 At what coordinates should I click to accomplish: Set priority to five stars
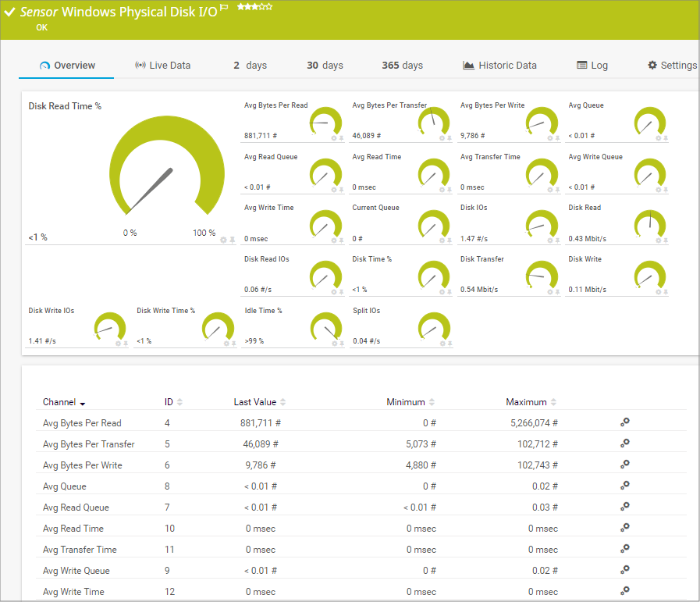point(269,7)
